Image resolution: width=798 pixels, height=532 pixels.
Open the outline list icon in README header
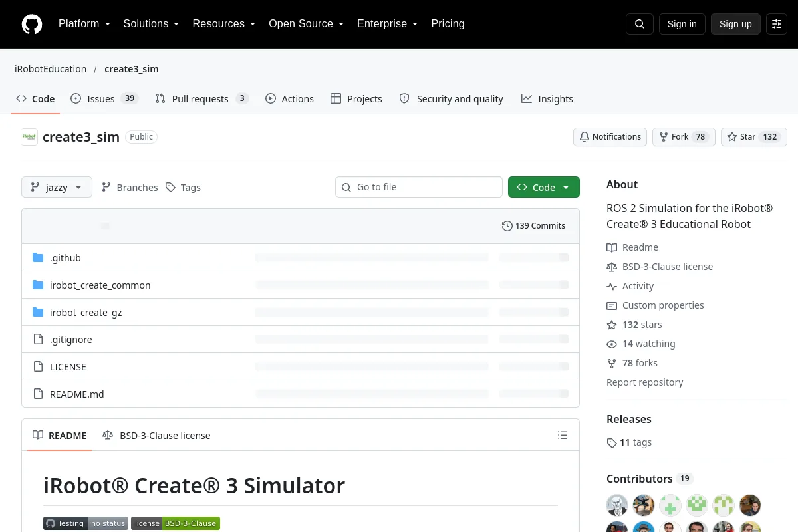click(563, 436)
